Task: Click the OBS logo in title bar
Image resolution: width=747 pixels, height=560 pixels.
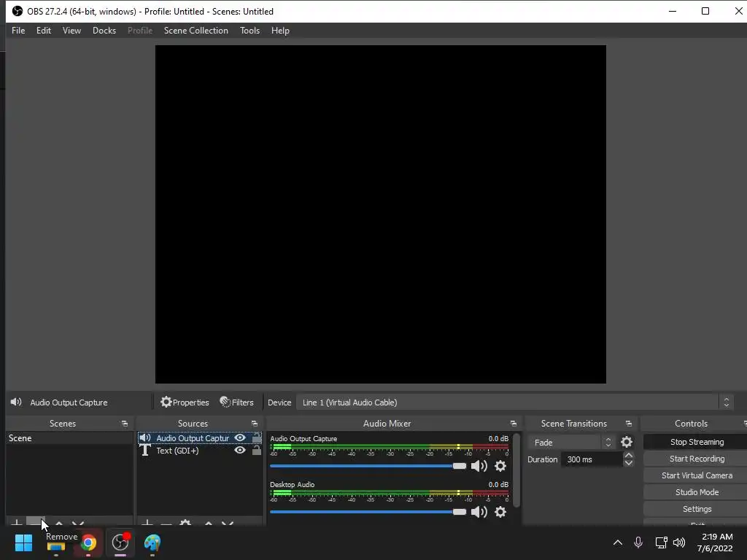Action: (x=18, y=11)
